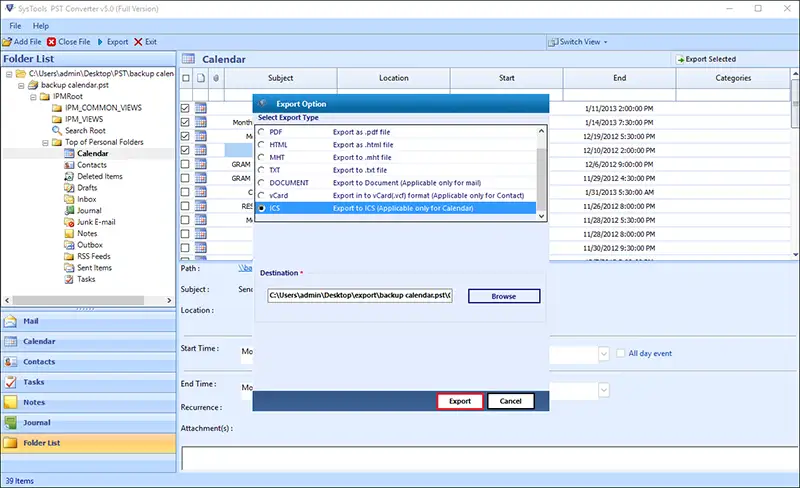Select the Deleted Items folder icon
Screen dimensions: 800x488
click(x=69, y=176)
